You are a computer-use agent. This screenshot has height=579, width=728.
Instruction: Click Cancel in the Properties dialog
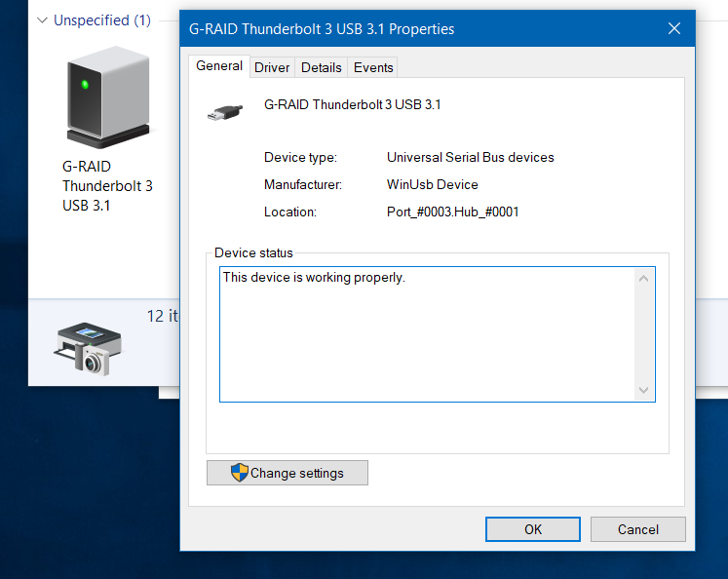pos(638,529)
